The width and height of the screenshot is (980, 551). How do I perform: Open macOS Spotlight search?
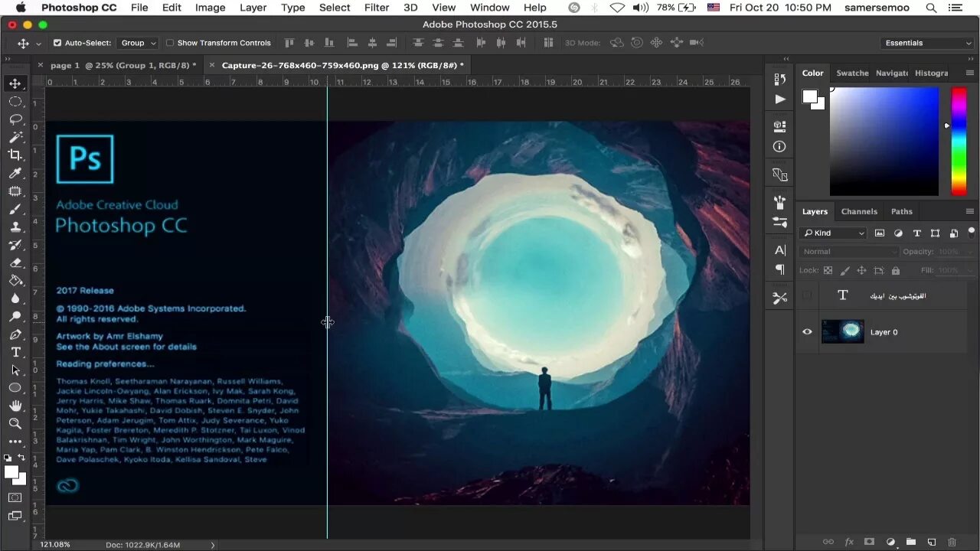[x=931, y=8]
